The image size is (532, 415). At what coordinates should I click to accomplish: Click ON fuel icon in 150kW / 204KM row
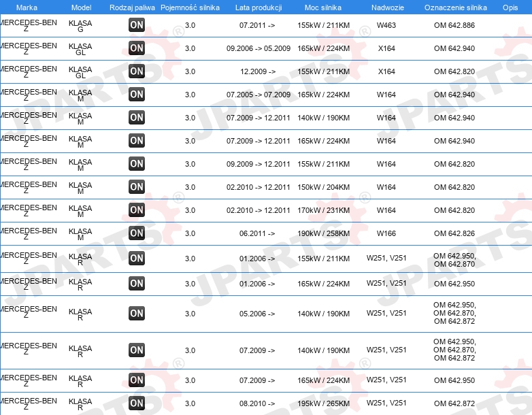point(137,186)
